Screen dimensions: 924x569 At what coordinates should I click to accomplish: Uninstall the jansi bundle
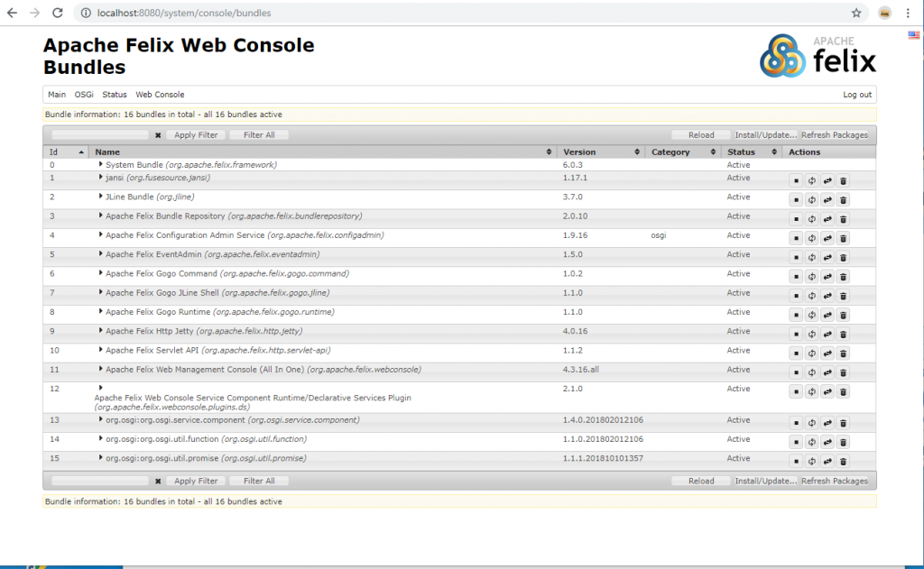tap(844, 181)
